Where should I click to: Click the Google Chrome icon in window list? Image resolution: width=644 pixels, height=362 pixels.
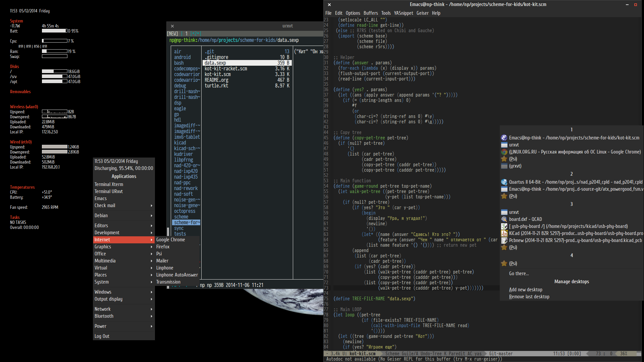504,152
